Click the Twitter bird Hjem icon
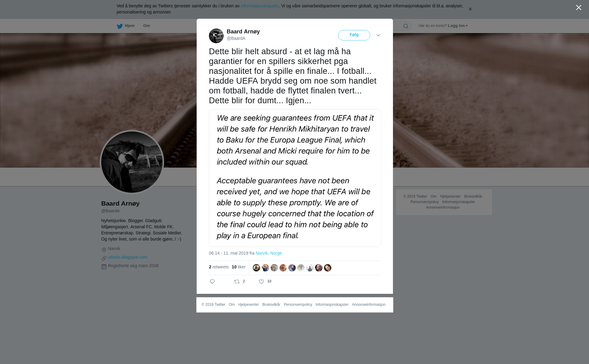 [120, 26]
